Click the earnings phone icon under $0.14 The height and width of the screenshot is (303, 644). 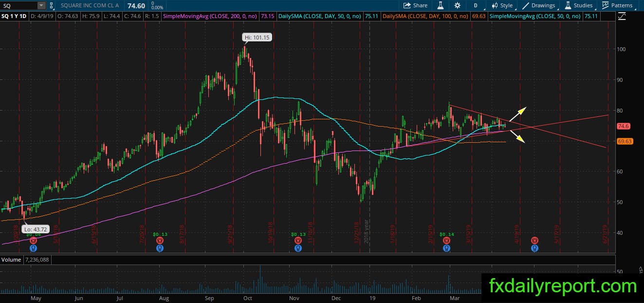point(446,241)
